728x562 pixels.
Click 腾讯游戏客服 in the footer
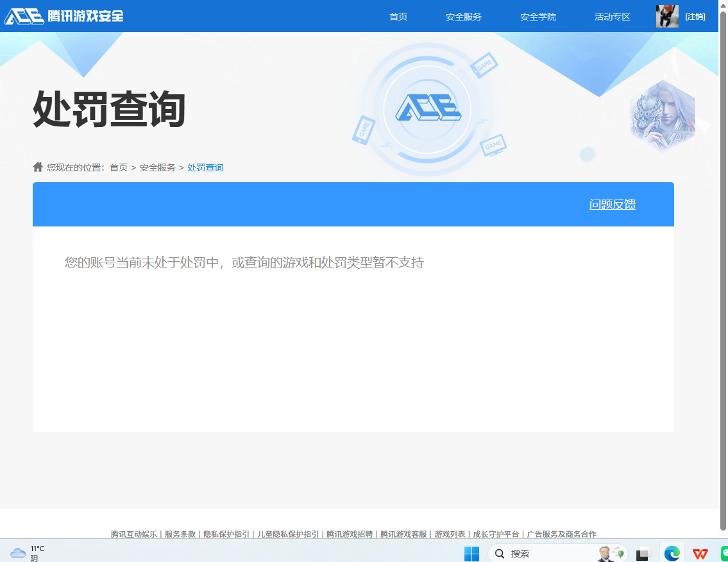402,534
